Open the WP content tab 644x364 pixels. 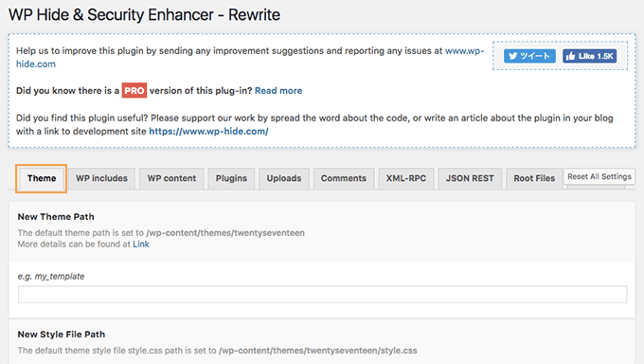[x=171, y=178]
